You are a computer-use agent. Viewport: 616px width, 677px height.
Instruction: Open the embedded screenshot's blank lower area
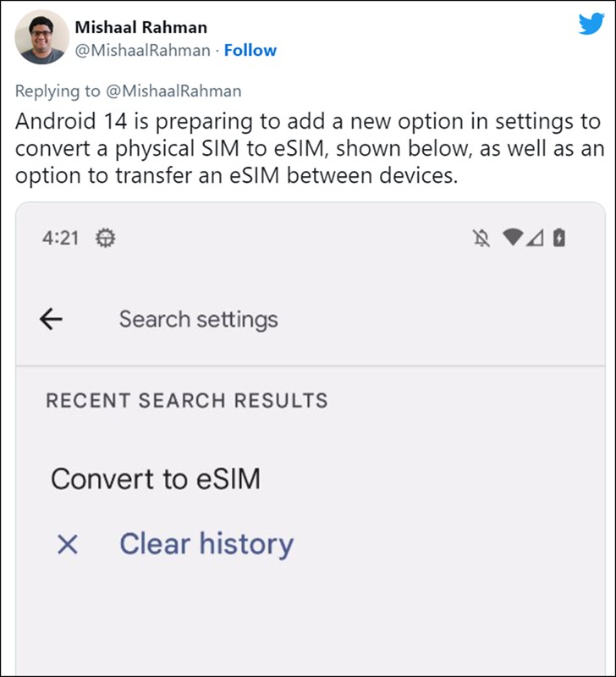tap(310, 626)
